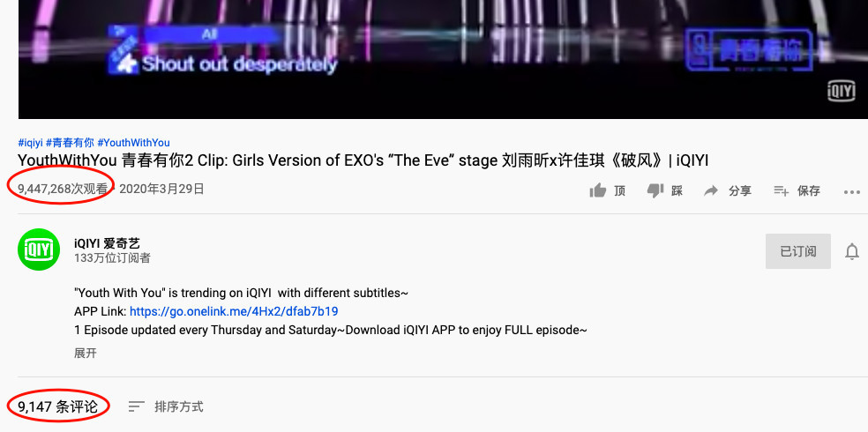Click the 9,147 条评论 comment count

pyautogui.click(x=57, y=407)
